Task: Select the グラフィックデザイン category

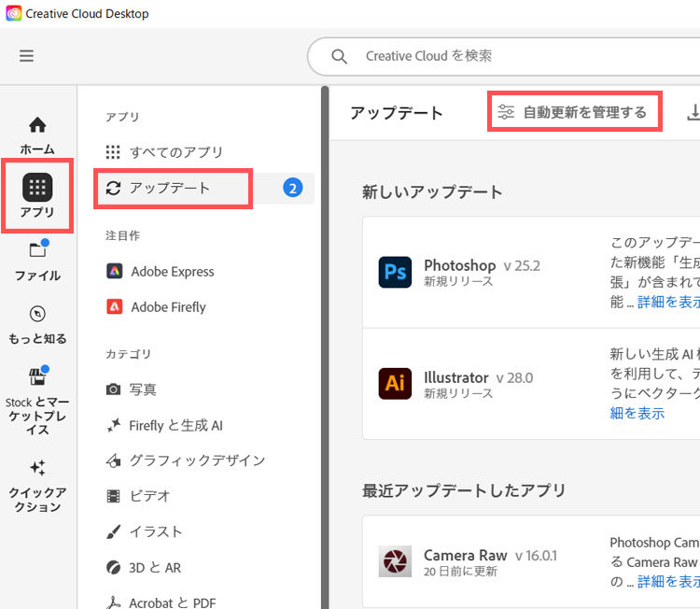Action: pos(186,460)
